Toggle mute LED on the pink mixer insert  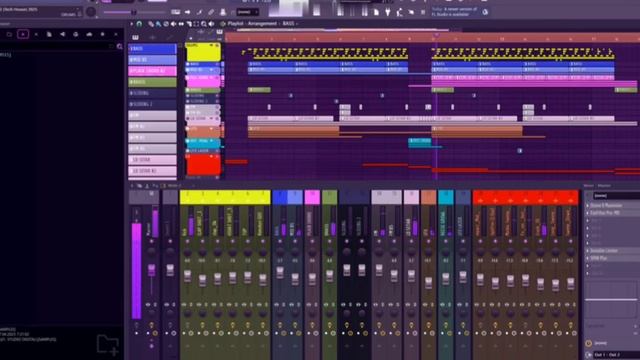point(312,241)
